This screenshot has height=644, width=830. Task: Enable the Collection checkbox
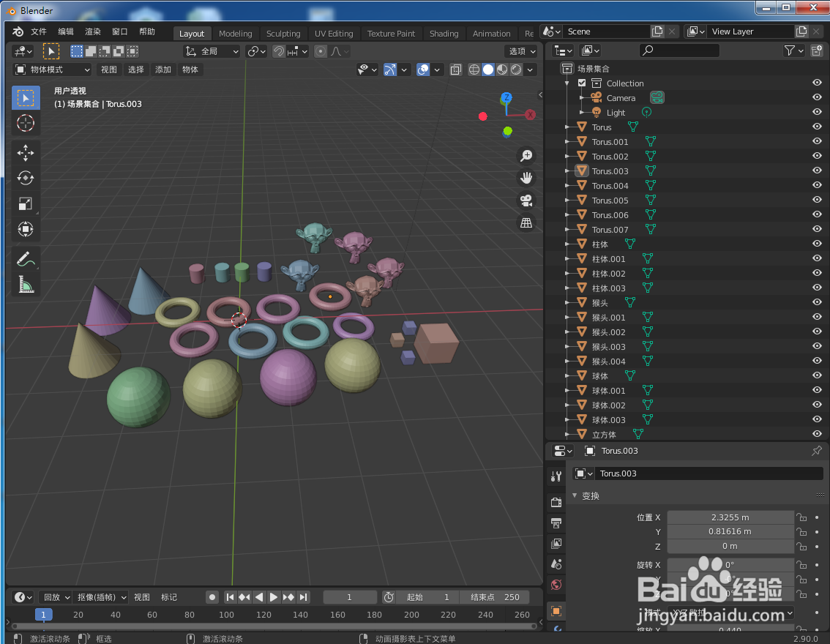581,83
